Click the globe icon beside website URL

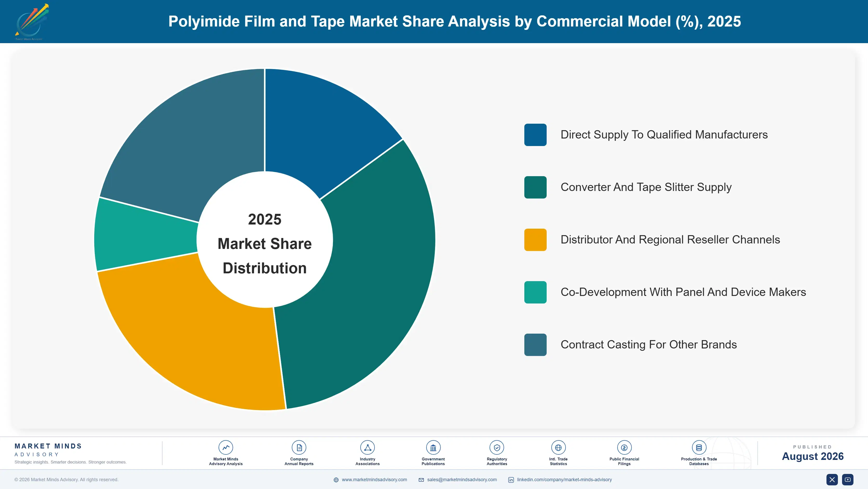tap(336, 480)
